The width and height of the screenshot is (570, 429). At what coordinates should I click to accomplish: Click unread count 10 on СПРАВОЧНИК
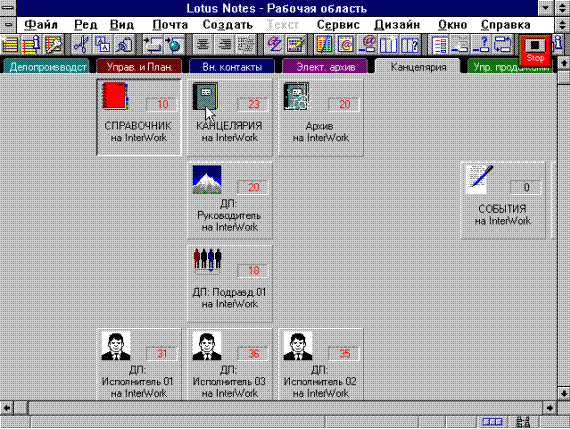[162, 104]
